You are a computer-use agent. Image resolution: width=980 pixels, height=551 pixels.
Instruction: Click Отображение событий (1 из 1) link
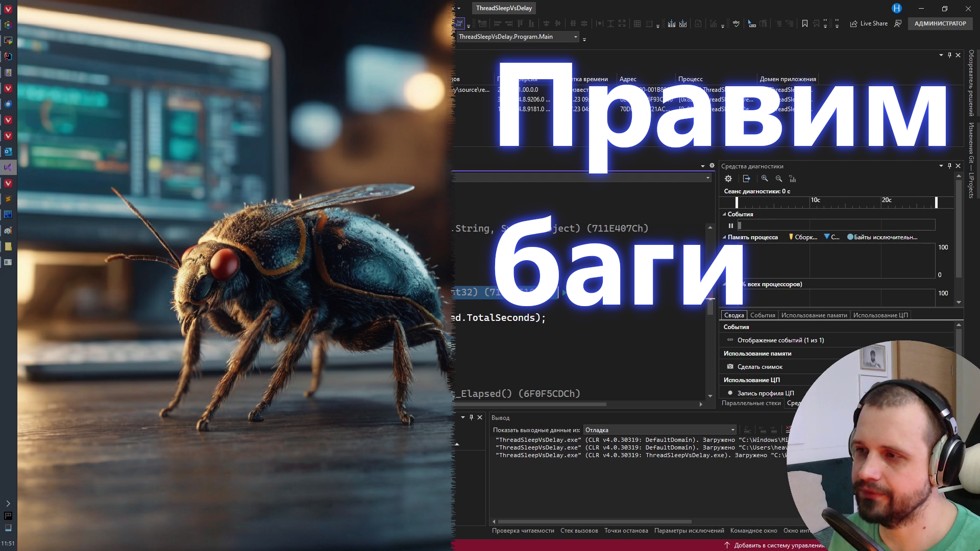780,340
